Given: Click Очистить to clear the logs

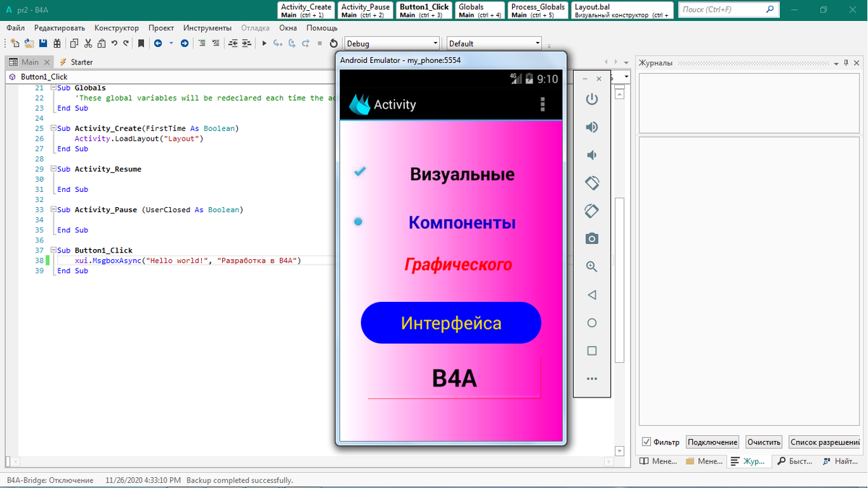Looking at the screenshot, I should 764,442.
